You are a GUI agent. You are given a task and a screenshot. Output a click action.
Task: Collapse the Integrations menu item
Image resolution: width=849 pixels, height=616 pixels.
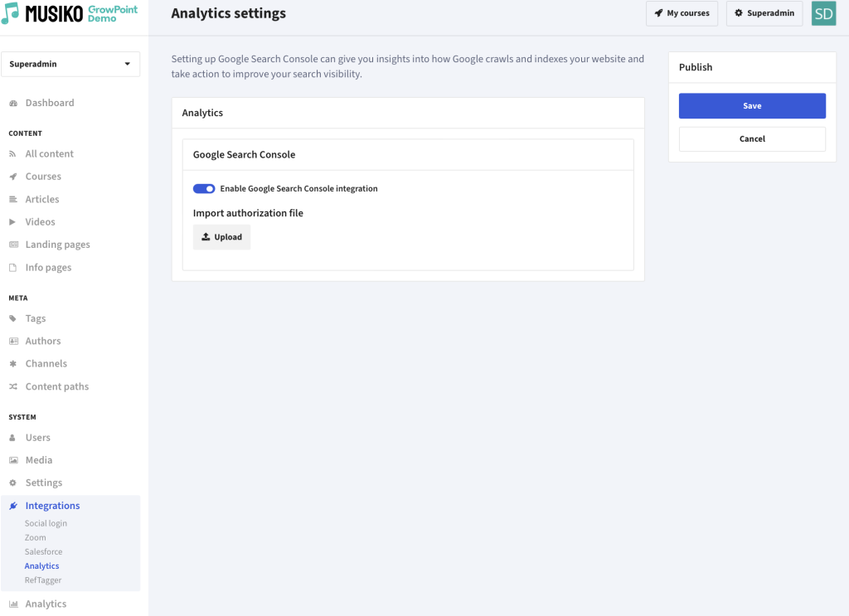(52, 506)
